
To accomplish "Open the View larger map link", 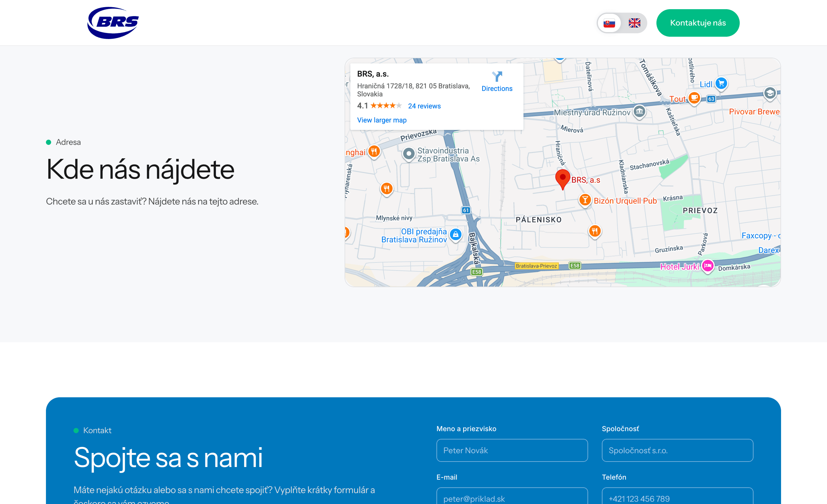I will pos(382,120).
